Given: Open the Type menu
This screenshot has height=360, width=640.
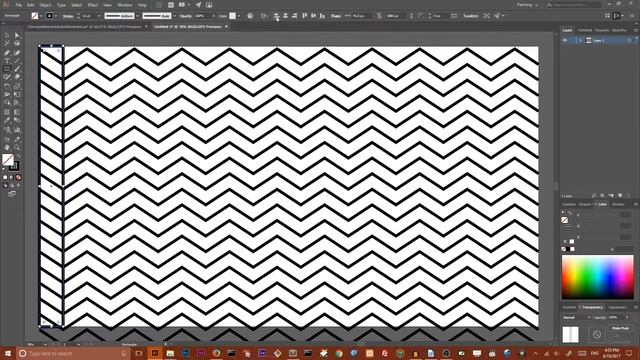Looking at the screenshot, I should 61,5.
